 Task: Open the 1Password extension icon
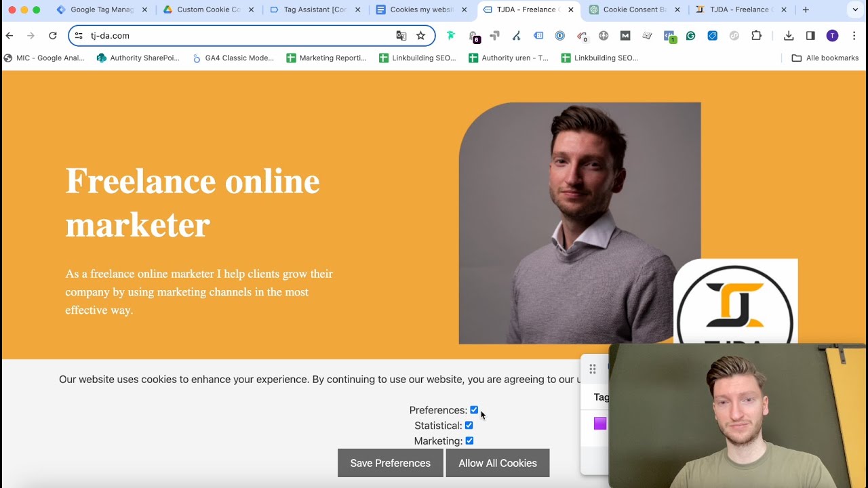point(560,36)
